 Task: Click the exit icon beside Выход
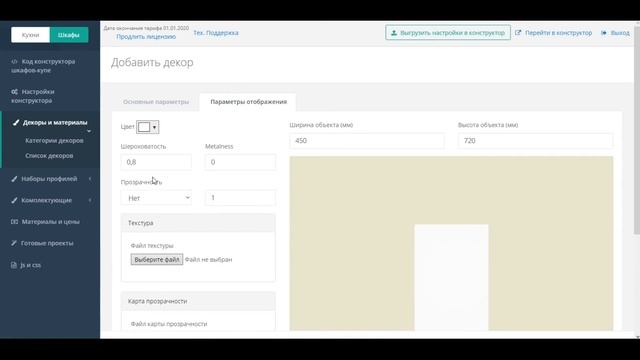(604, 33)
